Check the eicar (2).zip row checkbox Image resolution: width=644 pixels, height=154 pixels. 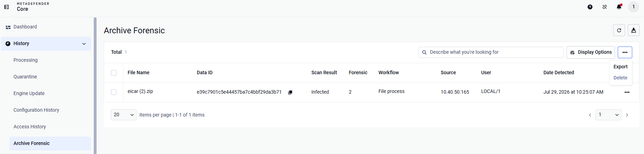(114, 92)
